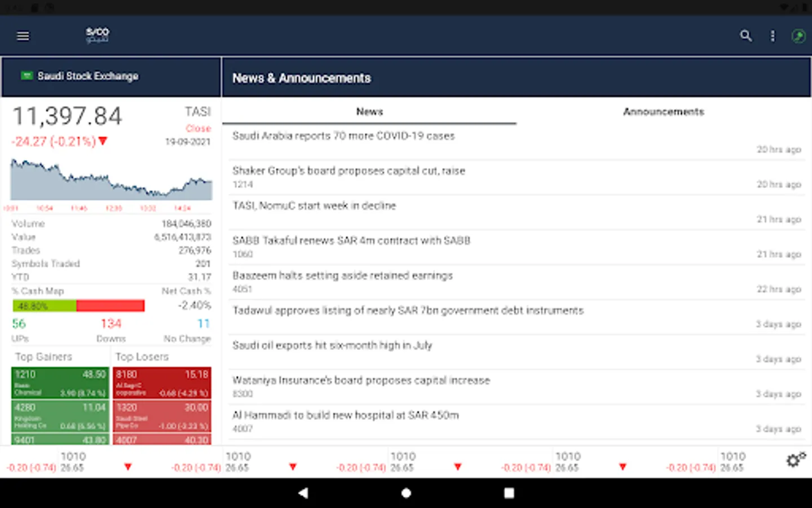The image size is (812, 508).
Task: Click the TASI index label
Action: [198, 112]
